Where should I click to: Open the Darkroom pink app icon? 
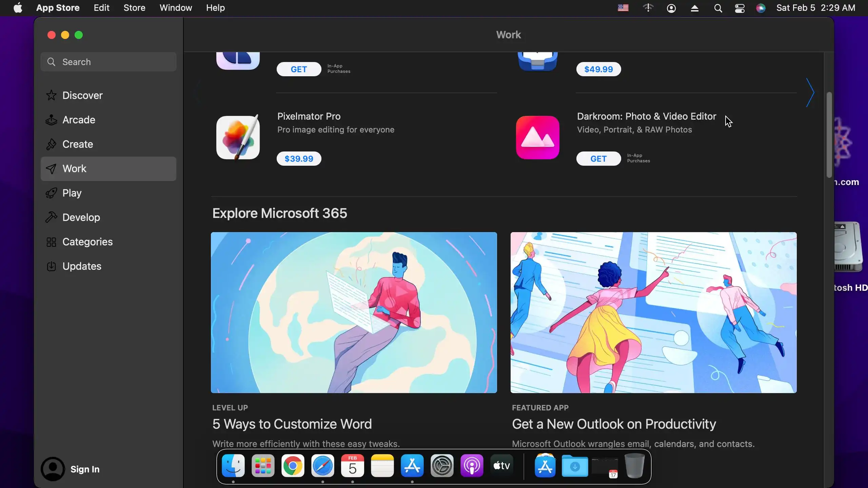pyautogui.click(x=537, y=137)
